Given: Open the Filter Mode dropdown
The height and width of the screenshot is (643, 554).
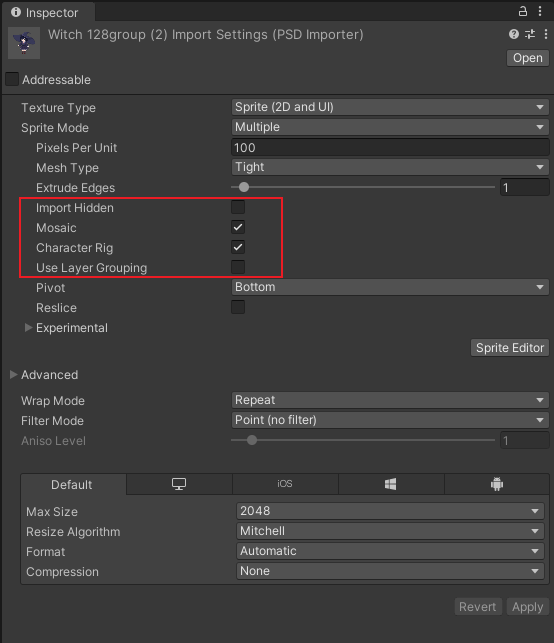Looking at the screenshot, I should coord(390,420).
